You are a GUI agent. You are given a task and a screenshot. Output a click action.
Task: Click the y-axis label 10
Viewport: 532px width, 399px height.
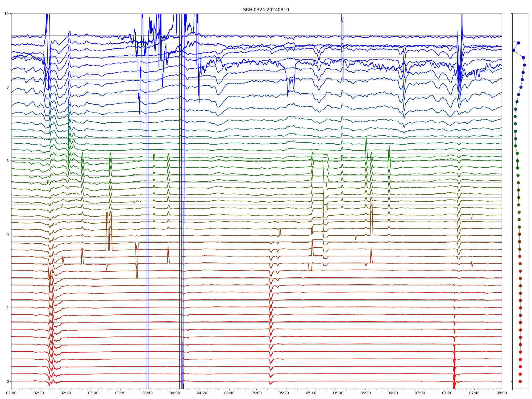point(6,14)
